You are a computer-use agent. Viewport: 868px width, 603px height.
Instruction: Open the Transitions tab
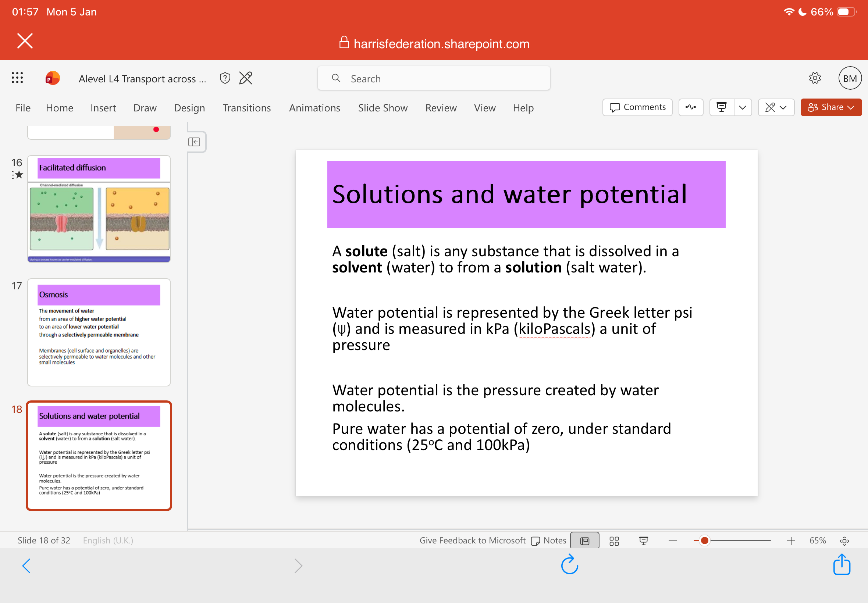pyautogui.click(x=247, y=108)
